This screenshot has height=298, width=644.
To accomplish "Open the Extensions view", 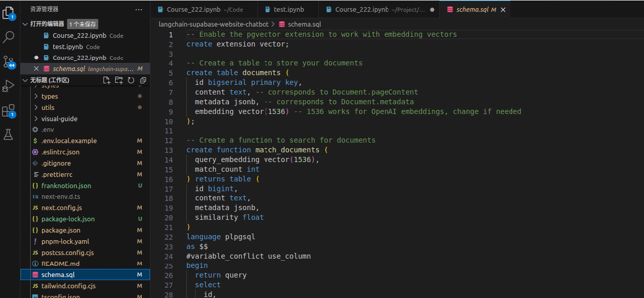I will tap(9, 110).
